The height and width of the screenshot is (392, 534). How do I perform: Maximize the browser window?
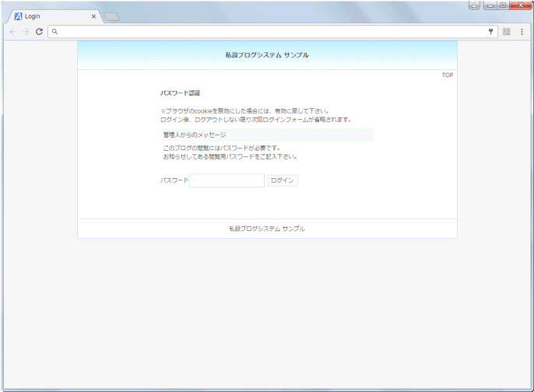pos(504,5)
